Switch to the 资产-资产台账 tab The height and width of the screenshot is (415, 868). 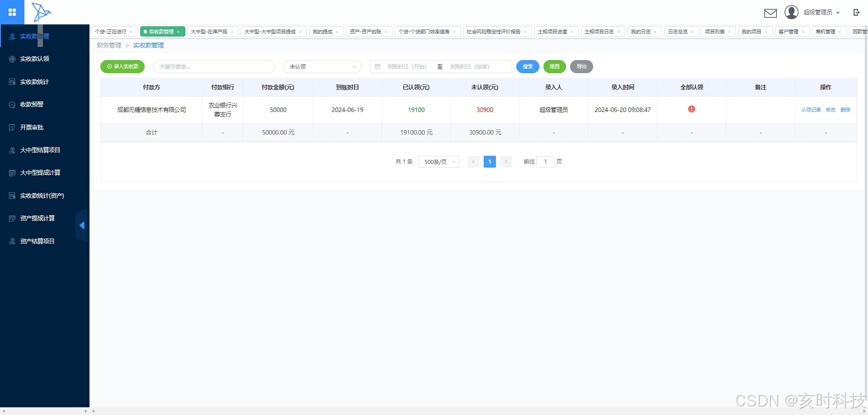tap(366, 31)
